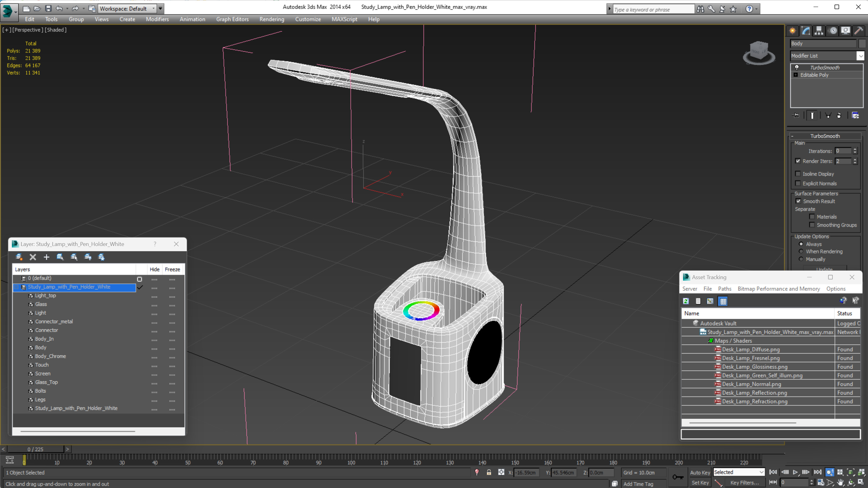Open the Quick Access customize dropdown arrow
Image resolution: width=868 pixels, height=488 pixels.
tap(160, 9)
